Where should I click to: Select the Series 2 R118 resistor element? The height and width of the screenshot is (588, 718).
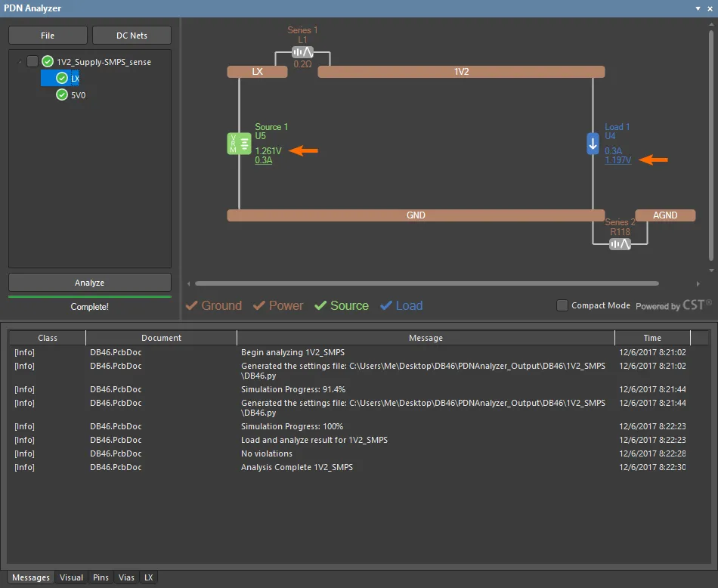[x=620, y=243]
